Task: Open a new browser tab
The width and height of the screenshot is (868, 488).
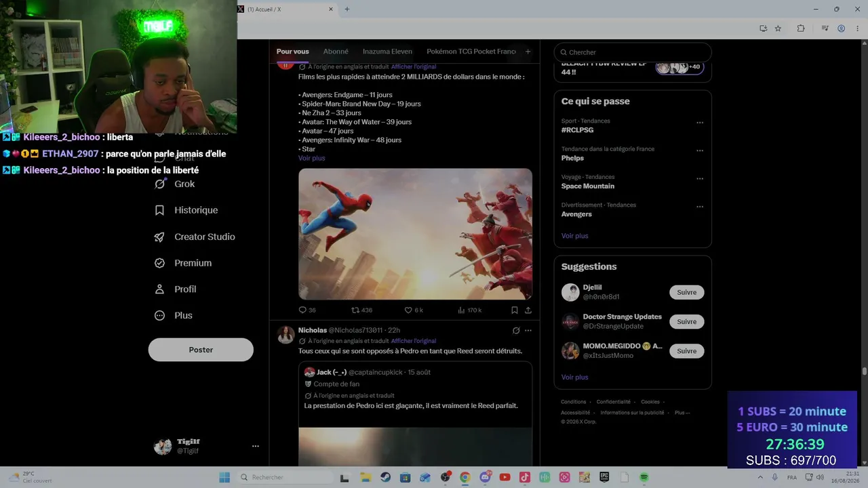Action: (x=347, y=9)
